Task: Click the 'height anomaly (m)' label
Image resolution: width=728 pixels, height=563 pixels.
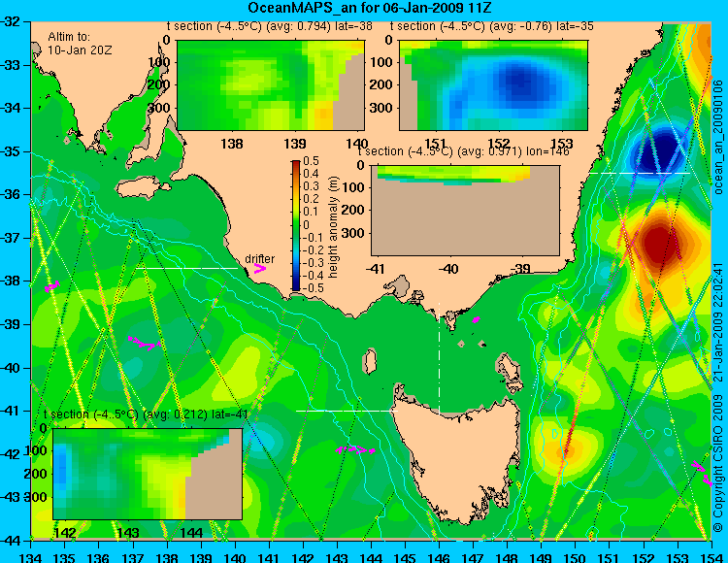Action: coord(333,227)
